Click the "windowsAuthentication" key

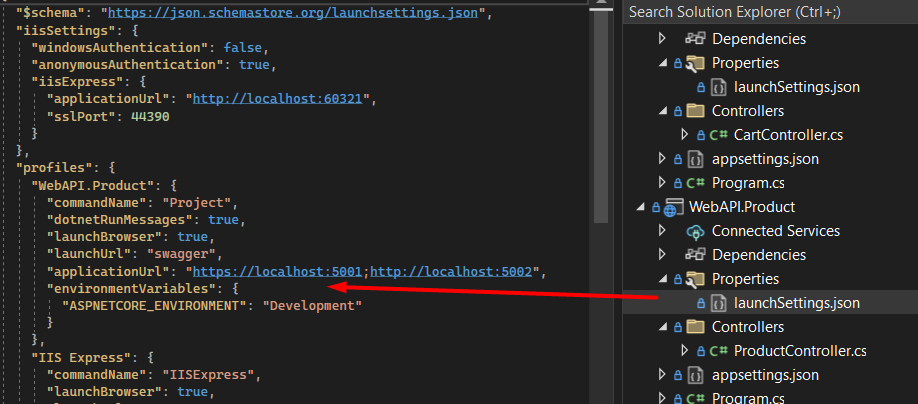124,47
